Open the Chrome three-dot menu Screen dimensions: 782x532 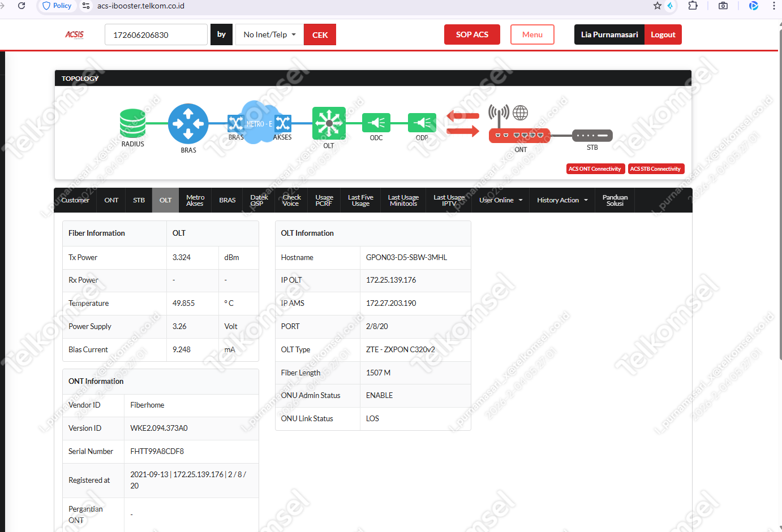click(774, 6)
